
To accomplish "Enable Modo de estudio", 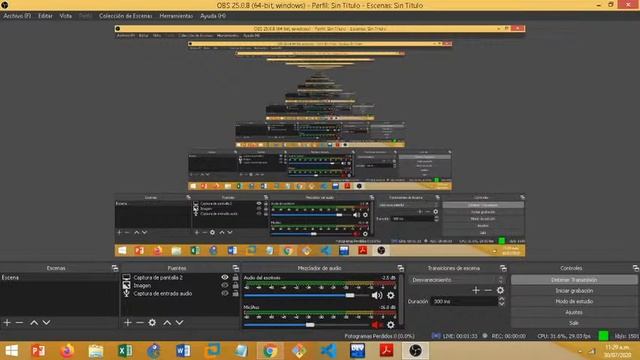I will [574, 301].
